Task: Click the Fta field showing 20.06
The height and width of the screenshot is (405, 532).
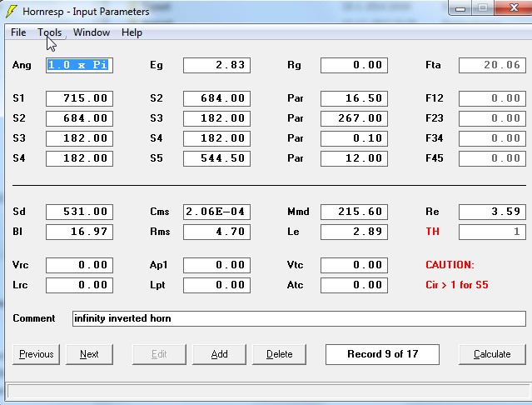Action: click(x=492, y=65)
